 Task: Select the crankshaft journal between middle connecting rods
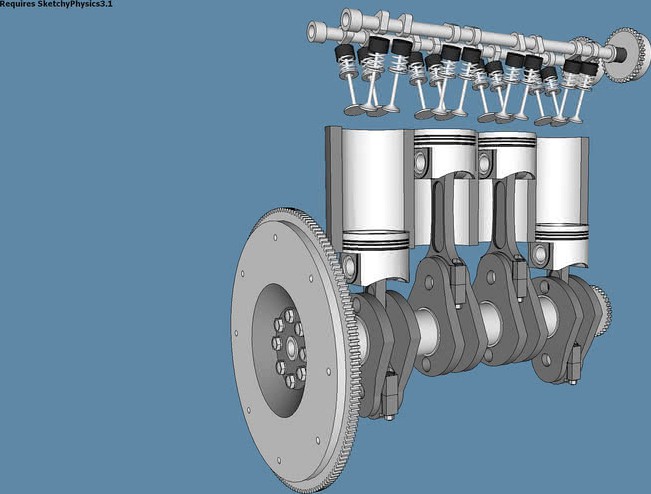(x=490, y=322)
